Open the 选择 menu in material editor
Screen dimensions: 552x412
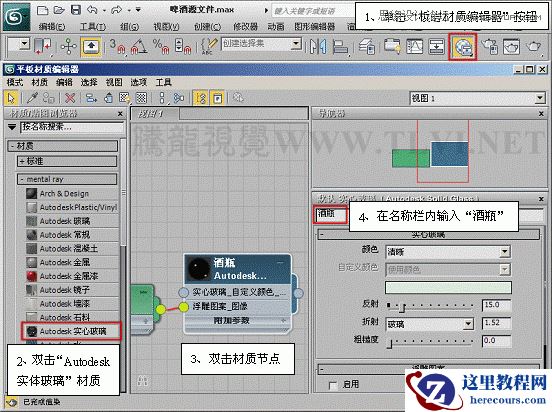(89, 82)
